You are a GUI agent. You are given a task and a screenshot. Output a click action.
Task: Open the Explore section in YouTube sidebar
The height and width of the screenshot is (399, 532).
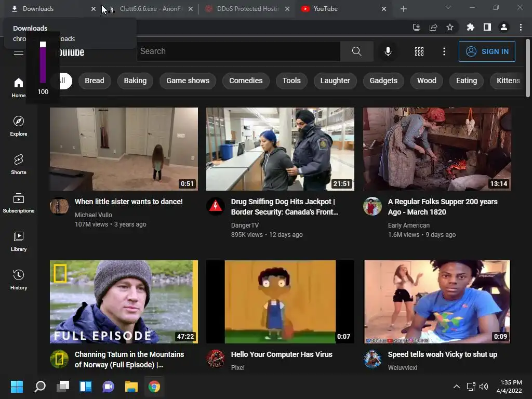coord(19,126)
